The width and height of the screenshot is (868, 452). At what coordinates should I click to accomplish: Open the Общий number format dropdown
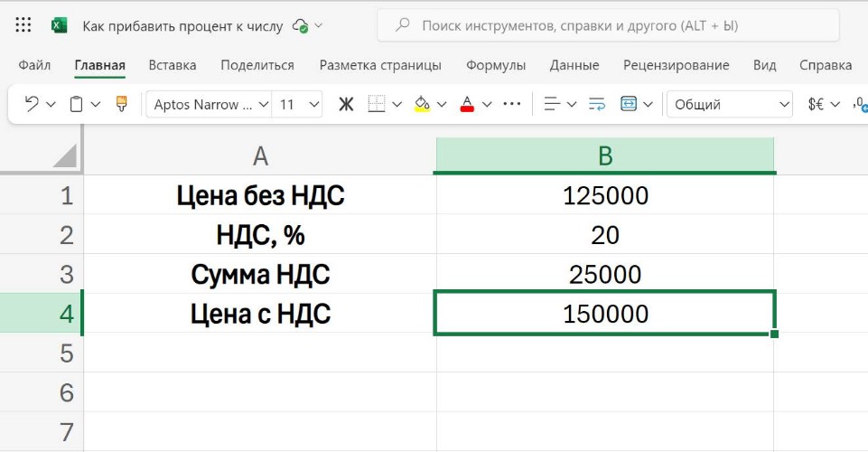[x=784, y=105]
